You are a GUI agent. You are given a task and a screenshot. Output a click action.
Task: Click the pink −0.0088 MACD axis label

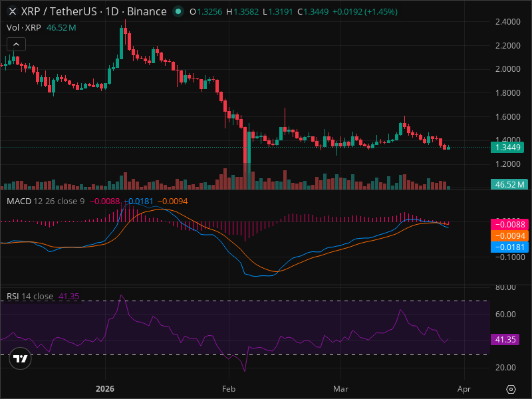pyautogui.click(x=509, y=224)
